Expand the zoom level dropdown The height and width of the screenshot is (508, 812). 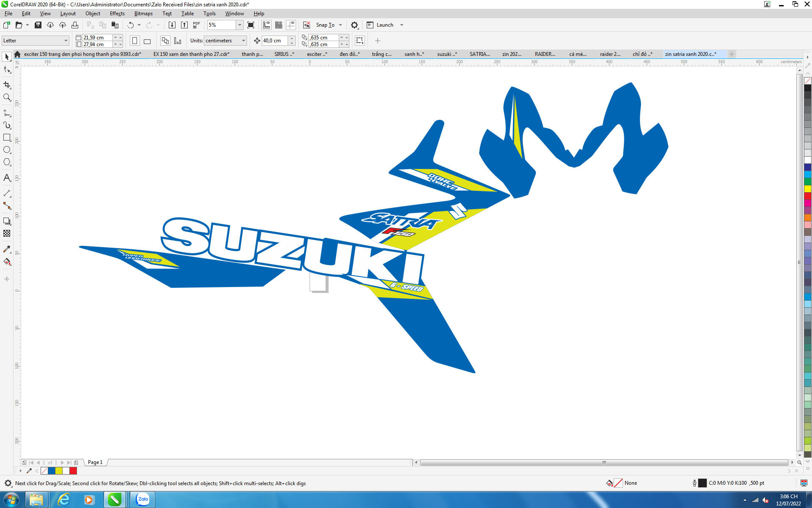tap(240, 25)
